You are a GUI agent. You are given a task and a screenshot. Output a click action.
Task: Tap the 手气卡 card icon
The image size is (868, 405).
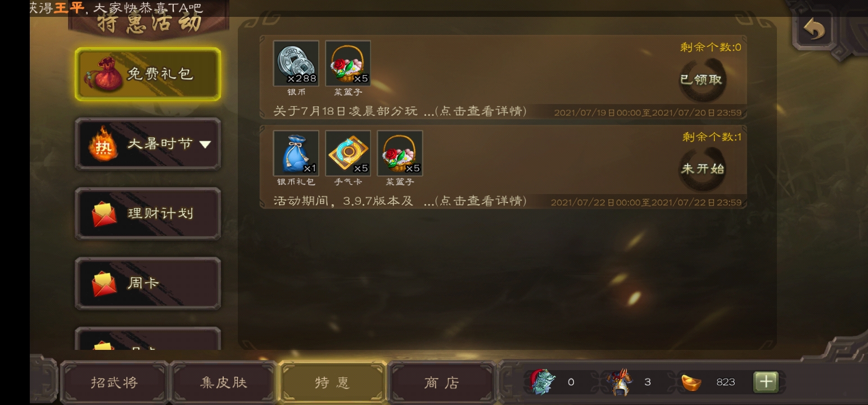point(348,153)
